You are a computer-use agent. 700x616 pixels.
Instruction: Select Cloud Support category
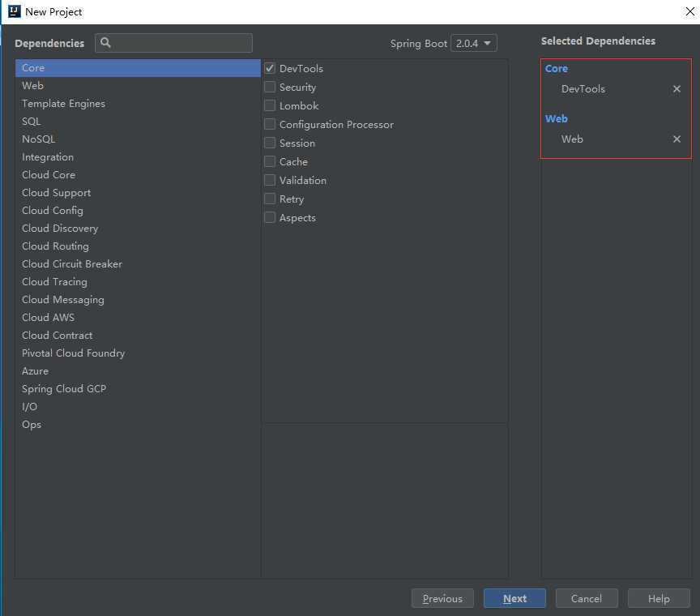coord(138,193)
